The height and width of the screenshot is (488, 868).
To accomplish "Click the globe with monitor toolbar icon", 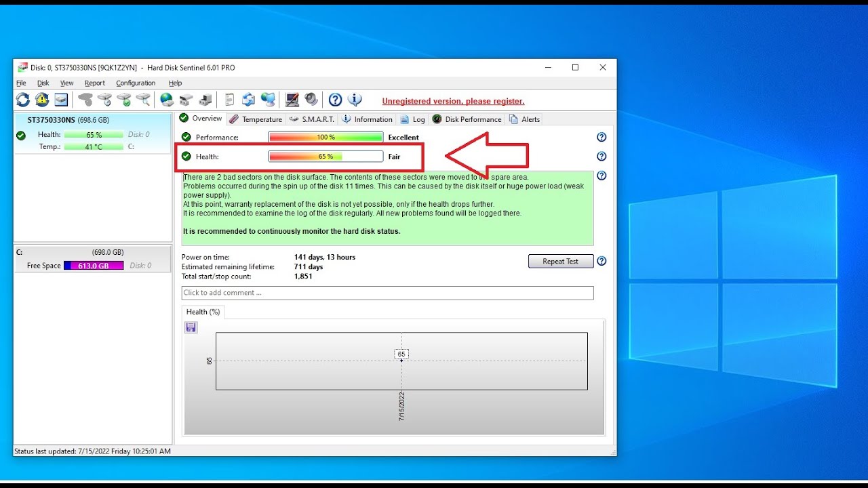I will point(268,100).
